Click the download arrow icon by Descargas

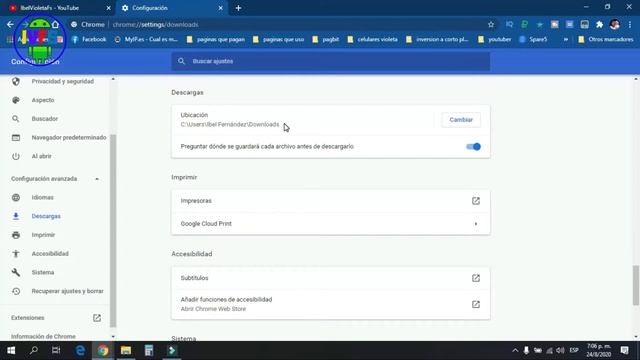16,216
